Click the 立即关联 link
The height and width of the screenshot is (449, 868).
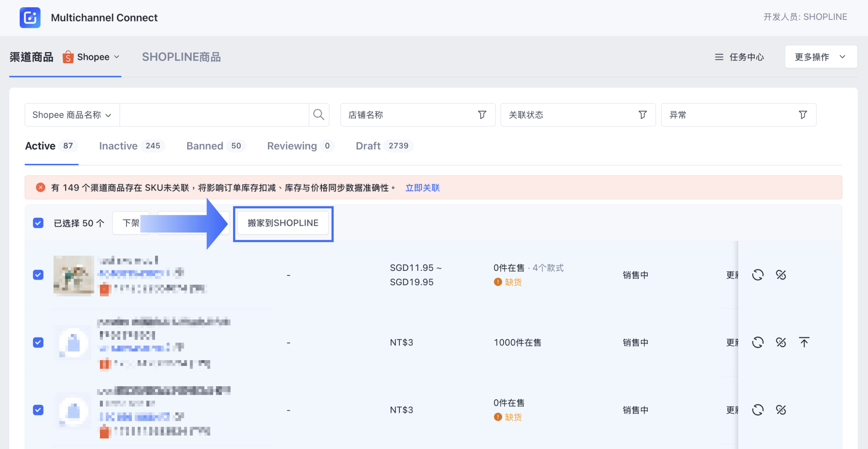[422, 188]
